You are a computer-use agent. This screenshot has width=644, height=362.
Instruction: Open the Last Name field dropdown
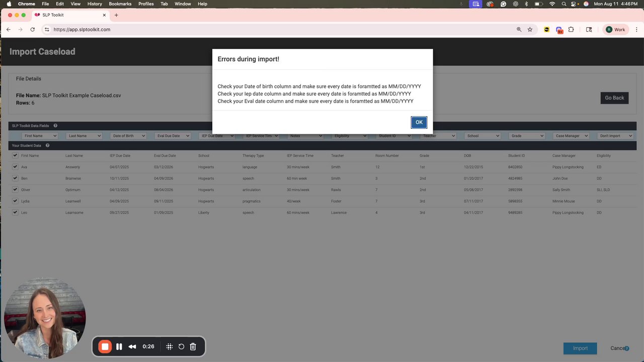point(85,136)
